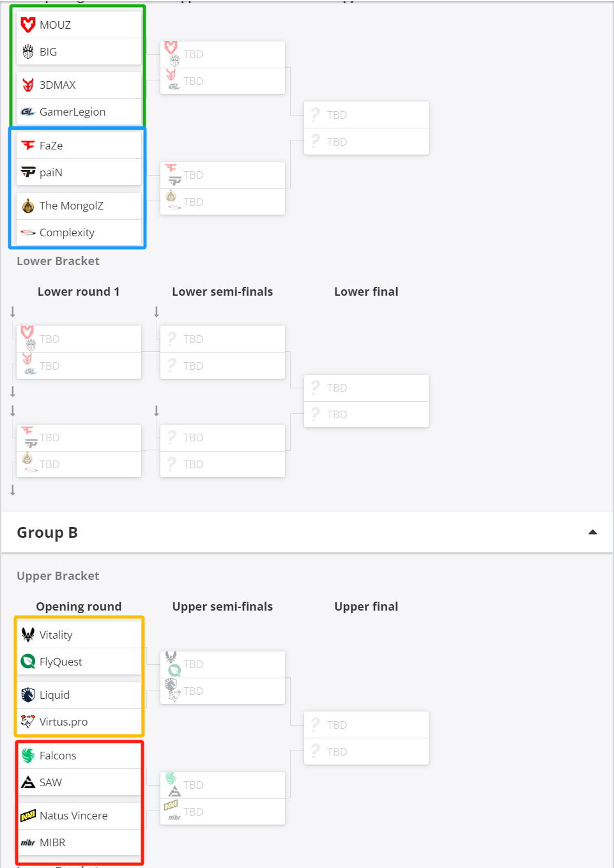Click the Natus Vincere logo icon
This screenshot has width=614, height=868.
point(28,816)
